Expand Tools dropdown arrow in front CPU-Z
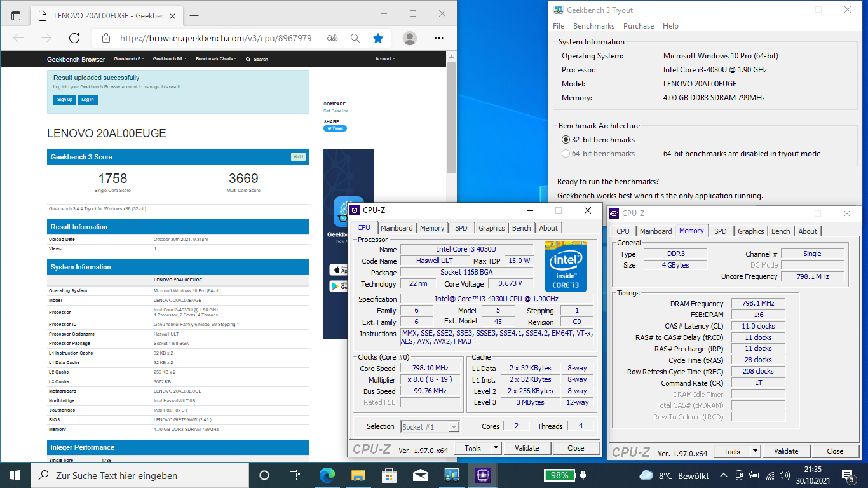The width and height of the screenshot is (868, 488). pyautogui.click(x=496, y=448)
